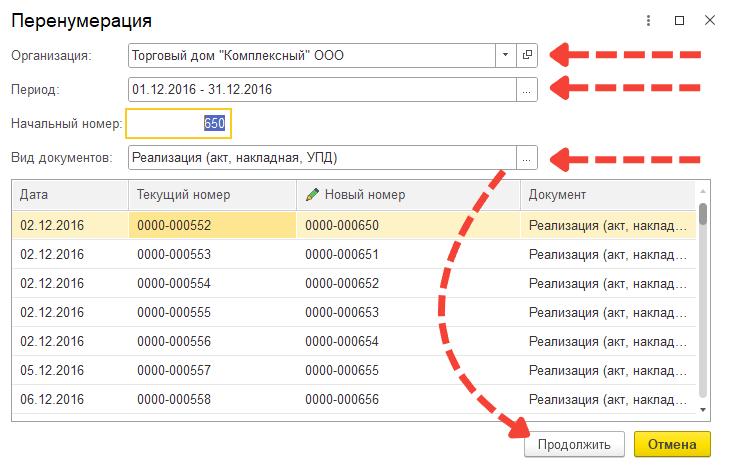
Task: Select the row dated 05.12.2016
Action: [354, 370]
